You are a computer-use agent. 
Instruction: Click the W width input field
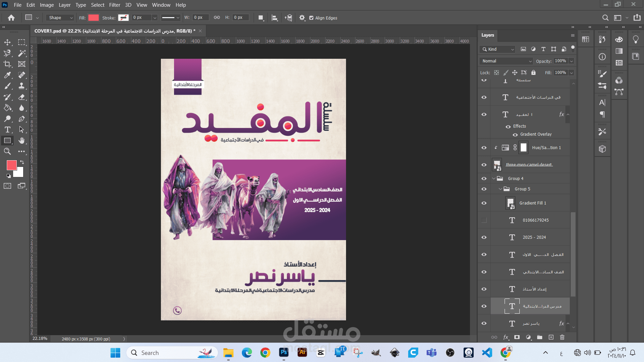(200, 17)
